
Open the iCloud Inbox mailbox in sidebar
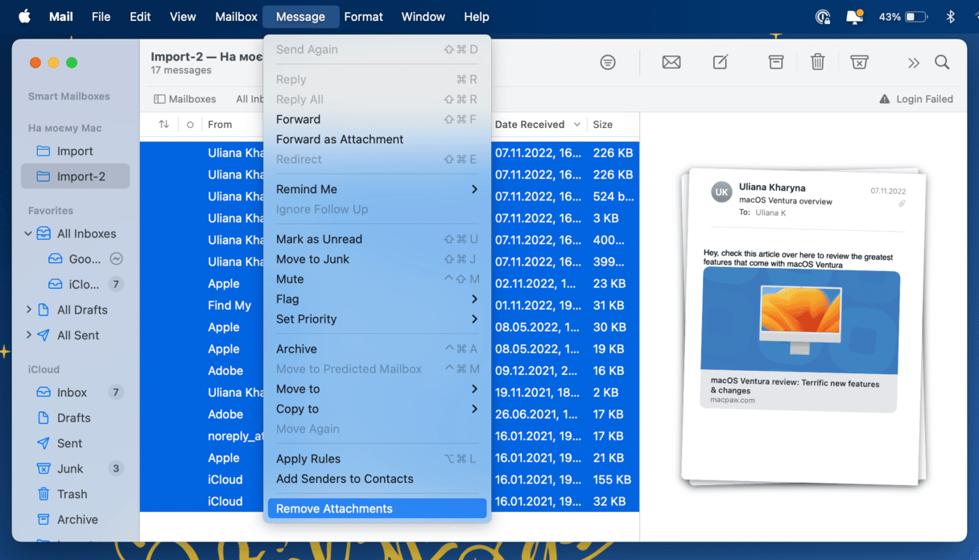point(75,393)
